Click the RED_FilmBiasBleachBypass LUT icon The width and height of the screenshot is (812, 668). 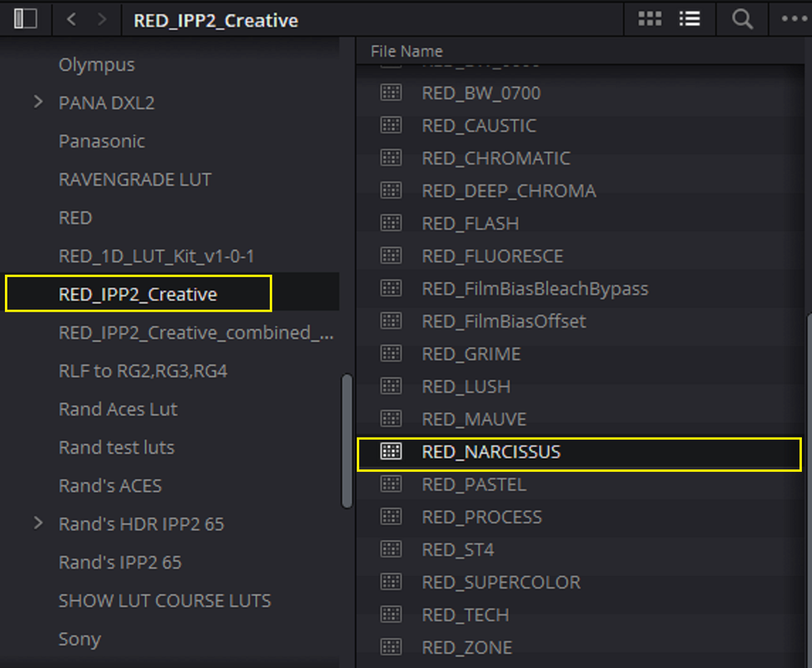pyautogui.click(x=391, y=288)
